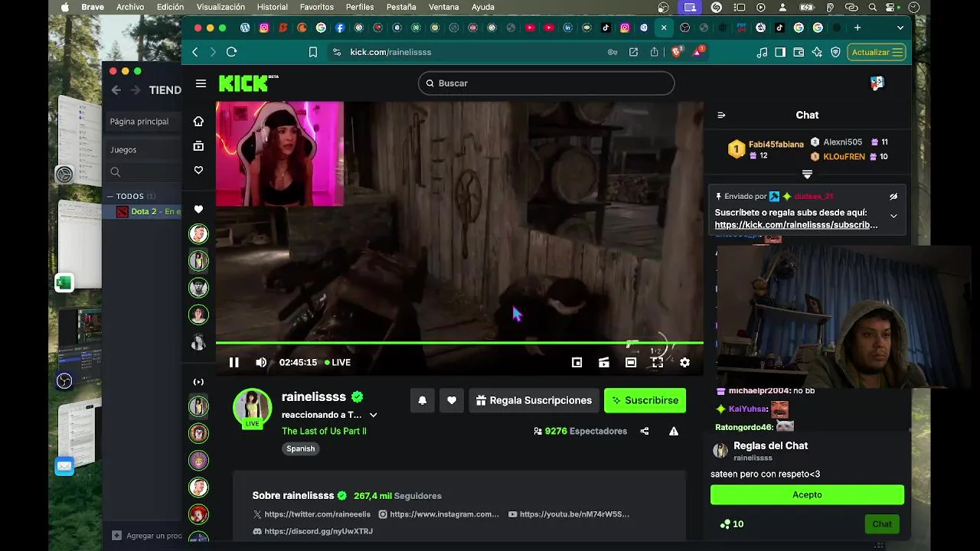Expand the chat leaderboard double chevron
The height and width of the screenshot is (551, 980).
(x=807, y=174)
